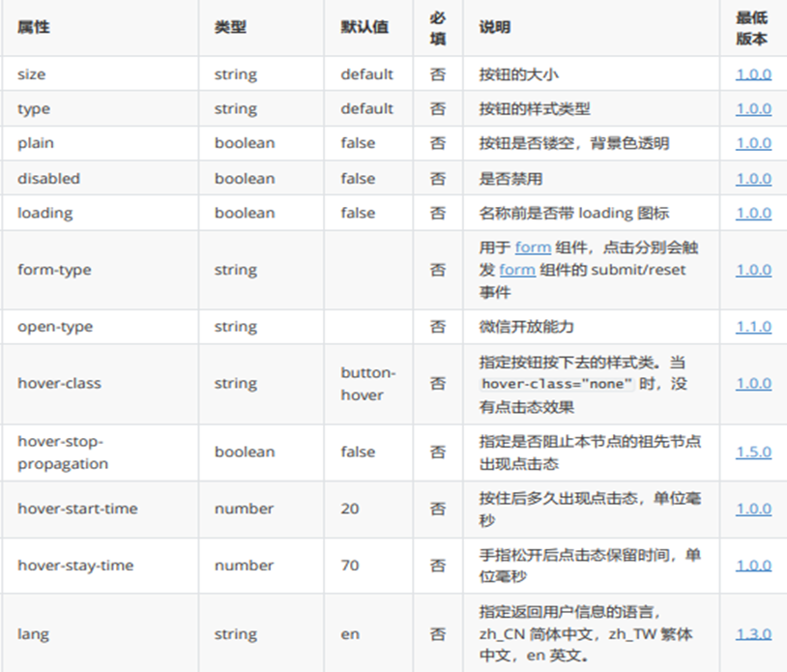787x672 pixels.
Task: Select the 最低版本 column header
Action: (752, 28)
